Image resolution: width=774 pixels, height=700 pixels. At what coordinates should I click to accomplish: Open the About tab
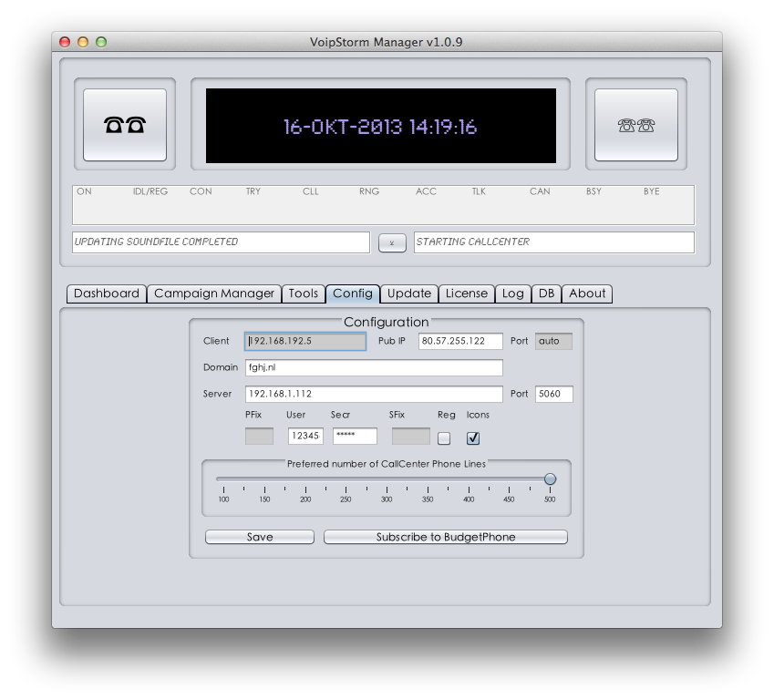click(x=587, y=293)
